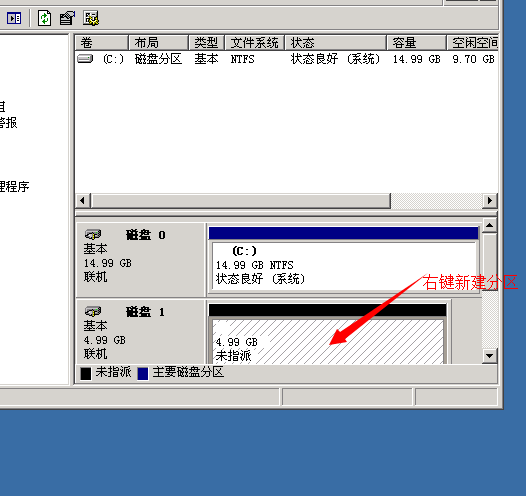Click the show/hide console tree toolbar icon

[x=14, y=18]
